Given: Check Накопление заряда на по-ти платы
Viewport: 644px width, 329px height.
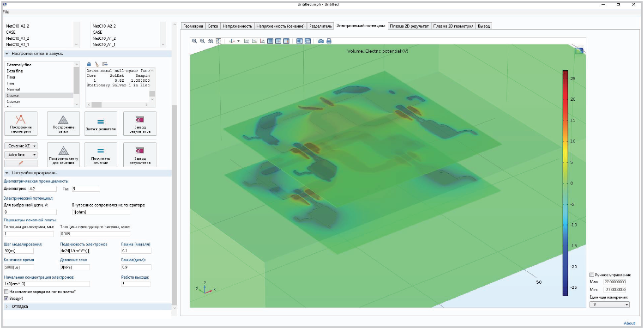Looking at the screenshot, I should [x=6, y=292].
